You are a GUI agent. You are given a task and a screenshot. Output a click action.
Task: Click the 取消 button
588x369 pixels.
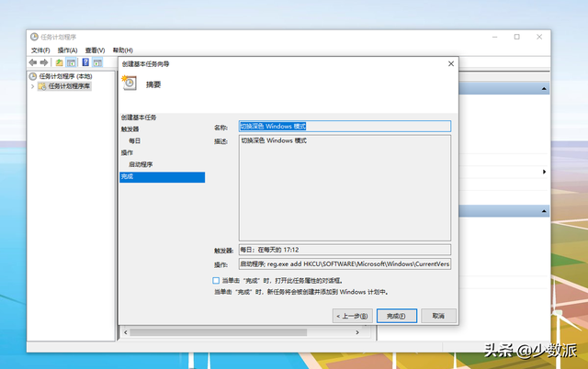tap(438, 316)
